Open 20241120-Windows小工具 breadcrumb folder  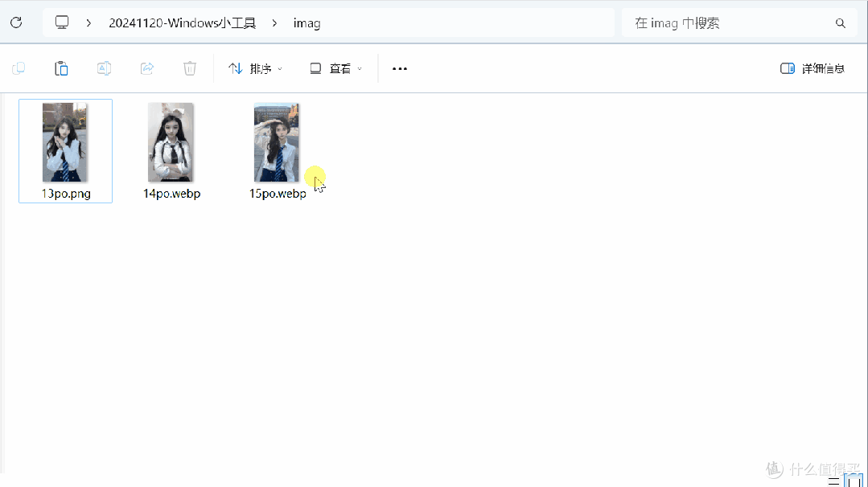pyautogui.click(x=182, y=23)
